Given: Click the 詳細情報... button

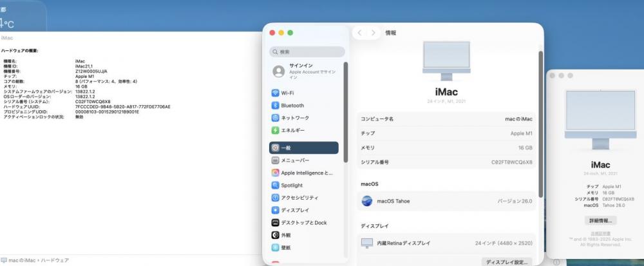Looking at the screenshot, I should (600, 220).
